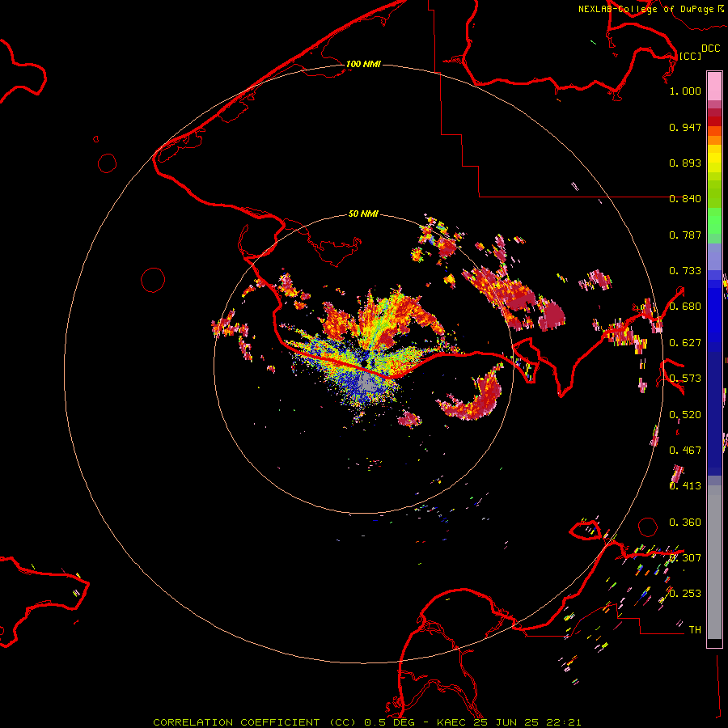Screen dimensions: 728x728
Task: Click the 0.5 DEG elevation text
Action: pos(390,722)
